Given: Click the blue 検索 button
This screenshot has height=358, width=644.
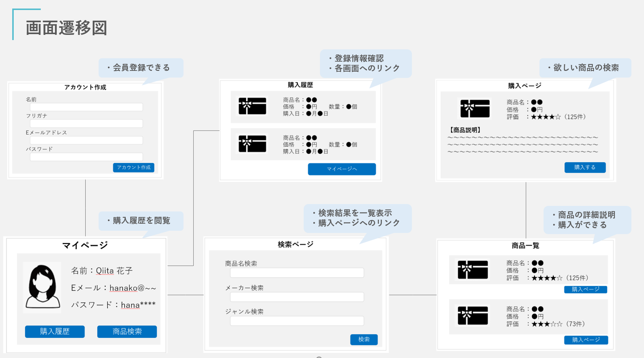Looking at the screenshot, I should 364,339.
